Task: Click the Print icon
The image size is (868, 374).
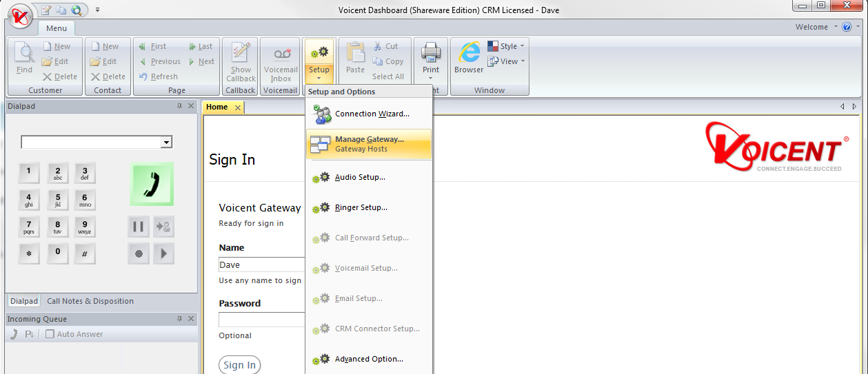Action: (x=431, y=54)
